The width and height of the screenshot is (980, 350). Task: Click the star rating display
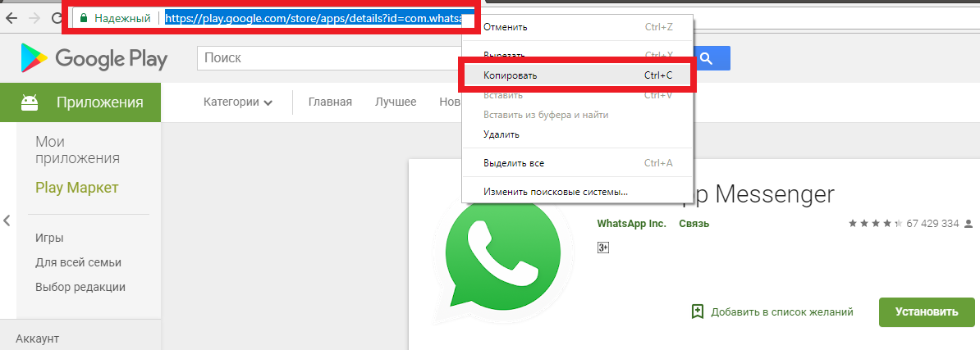pos(875,223)
